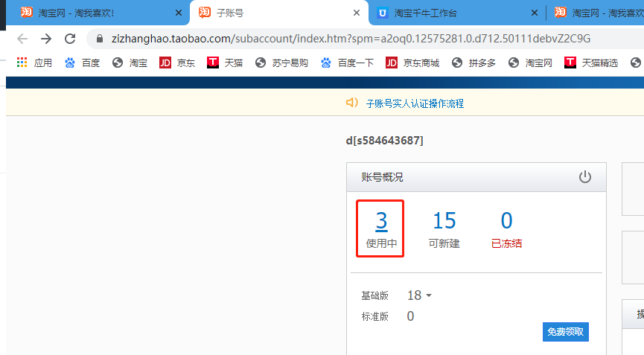Viewport: 644px width, 355px height.
Task: Open 子账号实人认证操作流程 link
Action: click(x=414, y=103)
